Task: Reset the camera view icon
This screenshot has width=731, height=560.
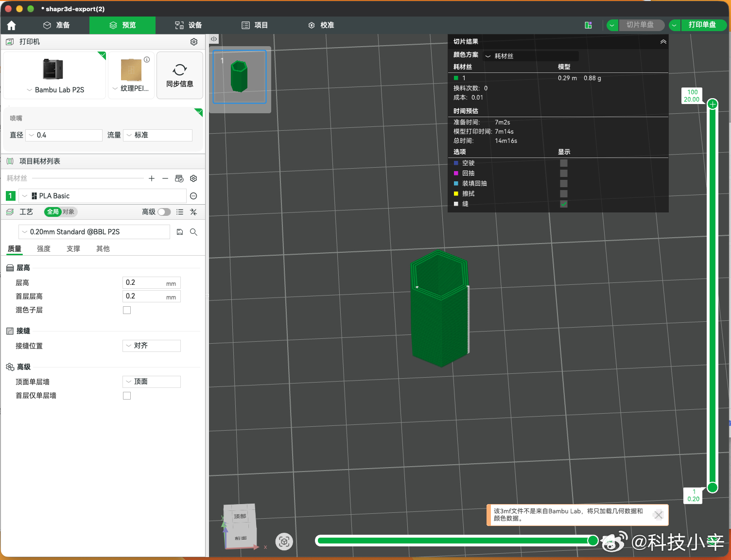Action: click(x=284, y=541)
